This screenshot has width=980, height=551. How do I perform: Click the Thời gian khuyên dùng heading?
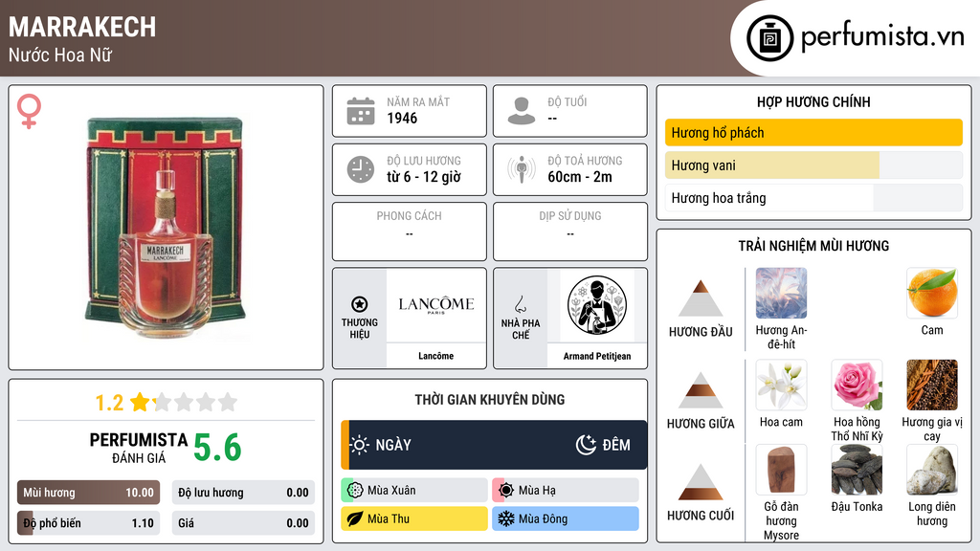[x=490, y=400]
